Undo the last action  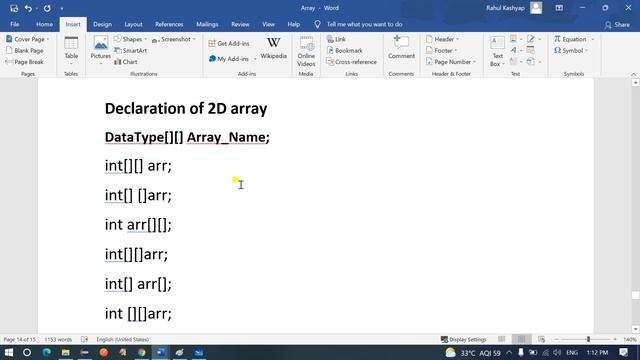coord(28,8)
